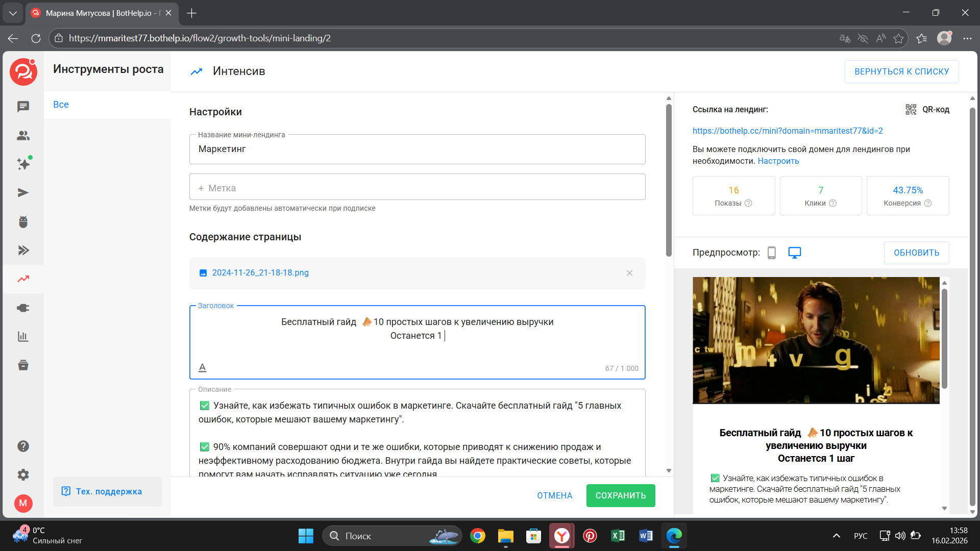
Task: Expand the browser tab search dropdown
Action: 13,13
